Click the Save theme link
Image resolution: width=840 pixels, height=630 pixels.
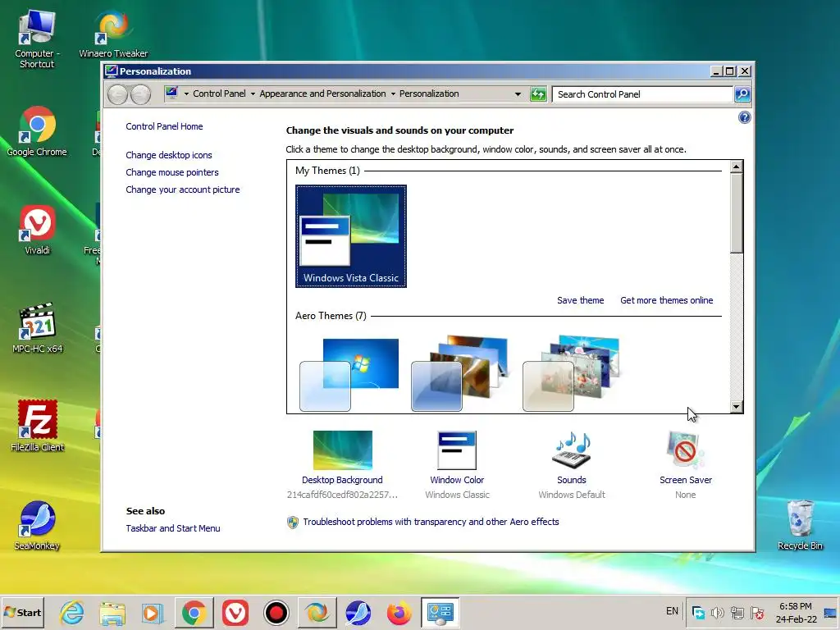click(x=580, y=300)
